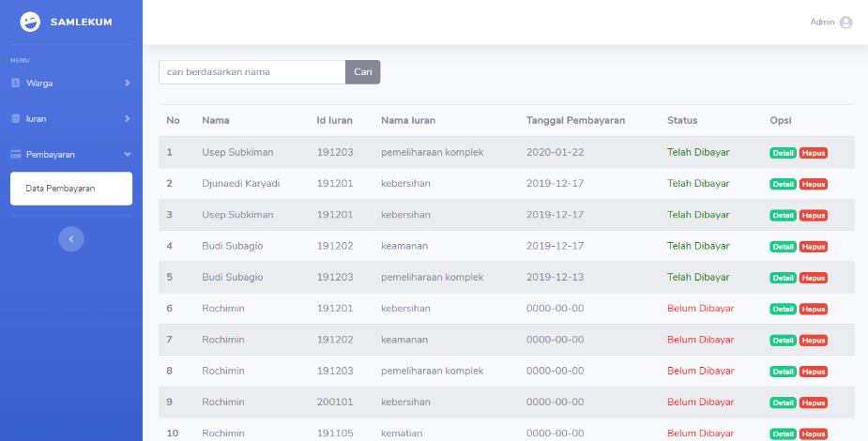
Task: Select the date 2019-12-13
Action: pyautogui.click(x=556, y=277)
